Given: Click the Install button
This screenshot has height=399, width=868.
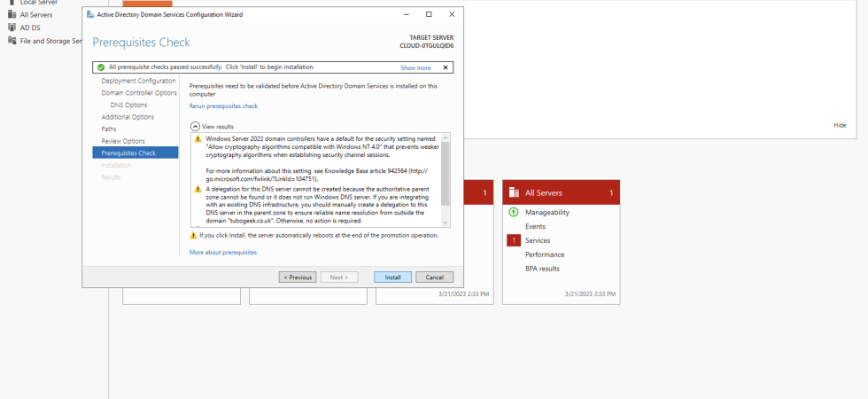Looking at the screenshot, I should pyautogui.click(x=392, y=277).
